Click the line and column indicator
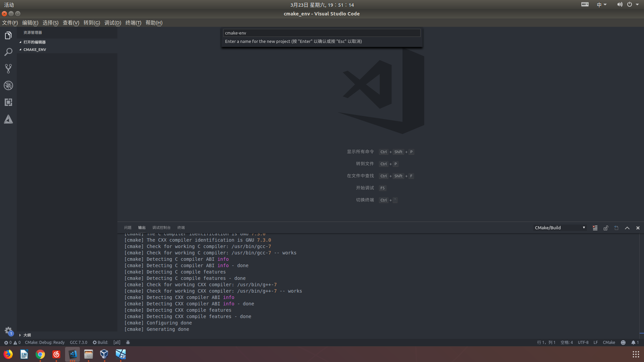Screen dimensions: 644x362 [x=546, y=342]
